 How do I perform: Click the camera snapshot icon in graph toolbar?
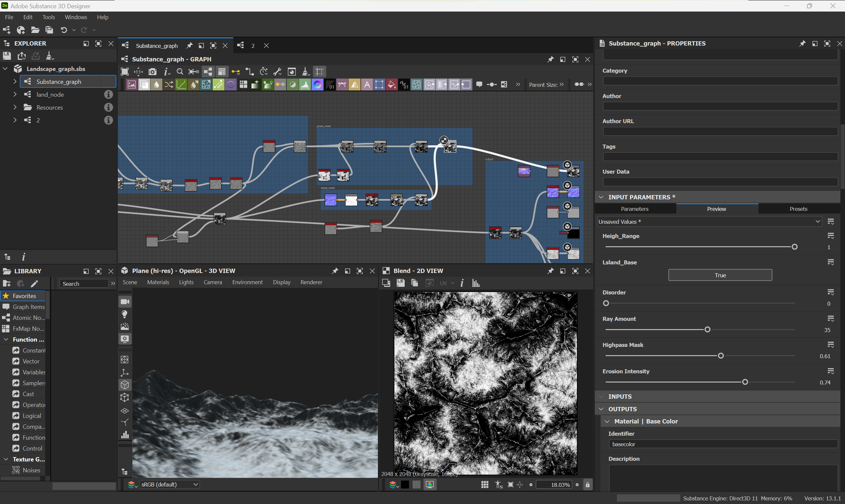(x=152, y=72)
